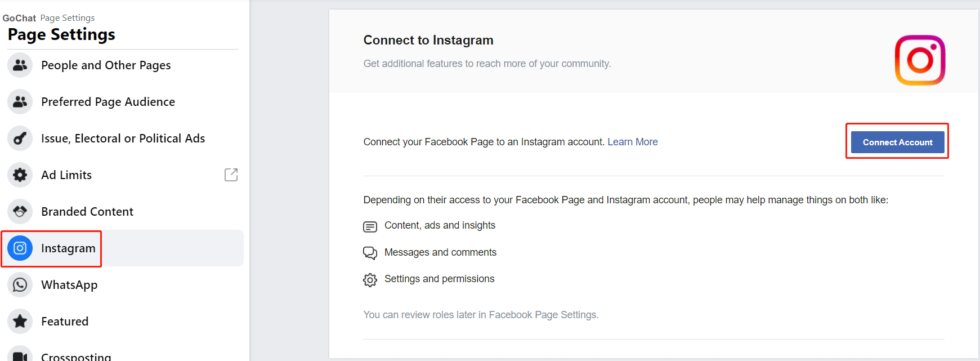Click the Ad Limits gear icon
This screenshot has height=361, width=980.
pos(20,175)
